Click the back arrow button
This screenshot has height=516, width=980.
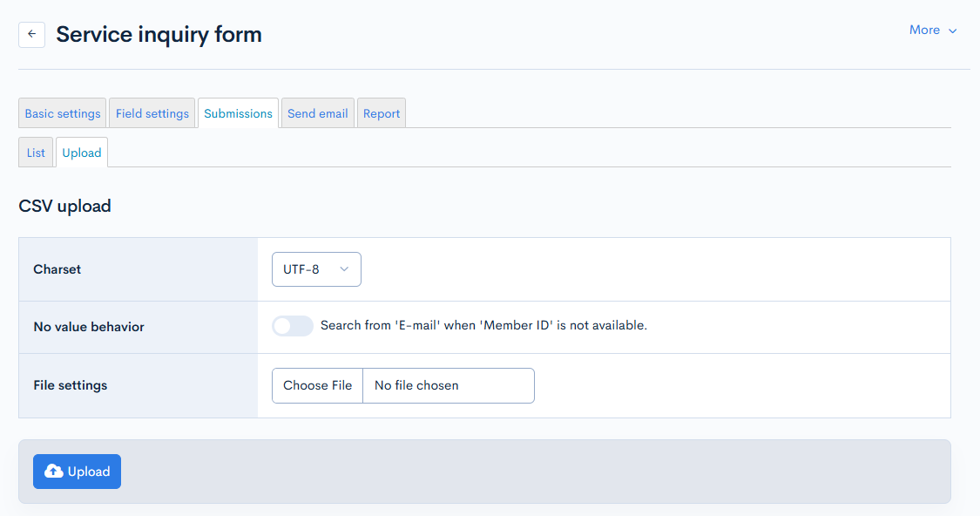coord(31,34)
